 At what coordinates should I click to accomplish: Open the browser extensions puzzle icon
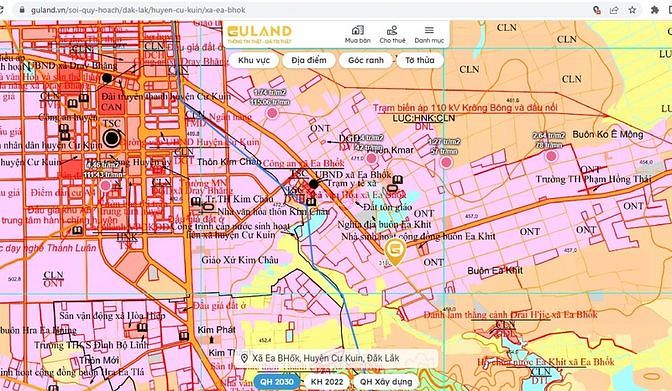click(x=654, y=9)
